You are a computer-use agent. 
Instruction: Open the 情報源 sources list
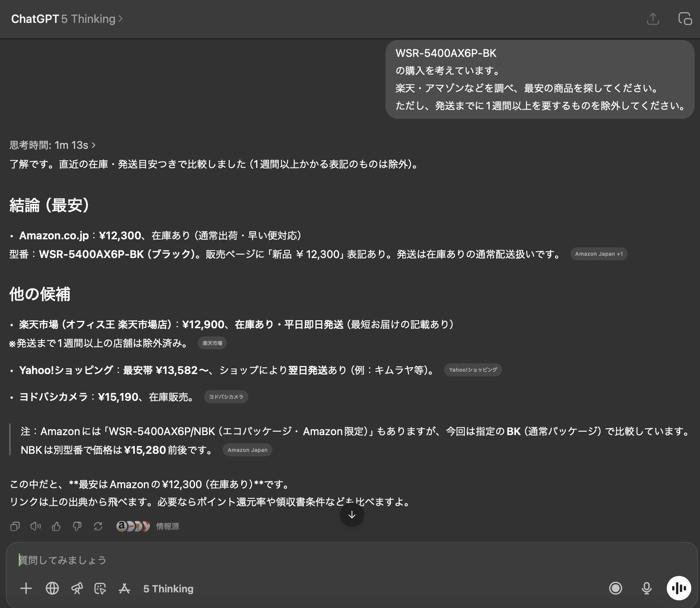pos(148,526)
